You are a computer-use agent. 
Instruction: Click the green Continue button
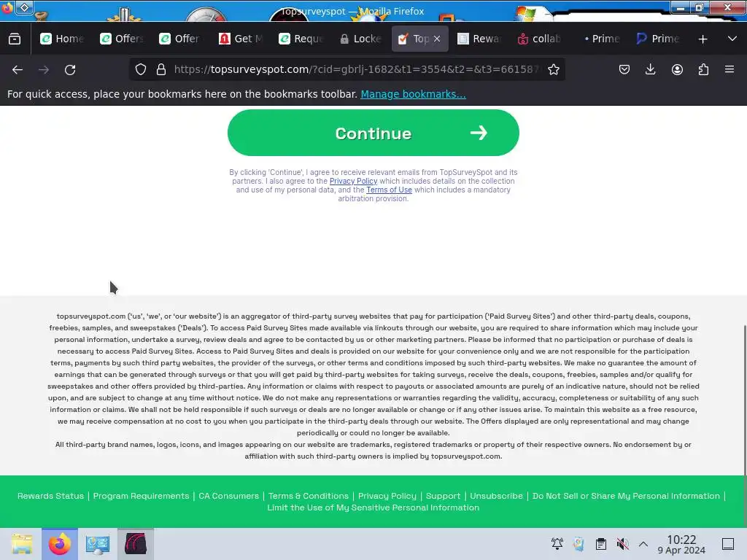(373, 133)
